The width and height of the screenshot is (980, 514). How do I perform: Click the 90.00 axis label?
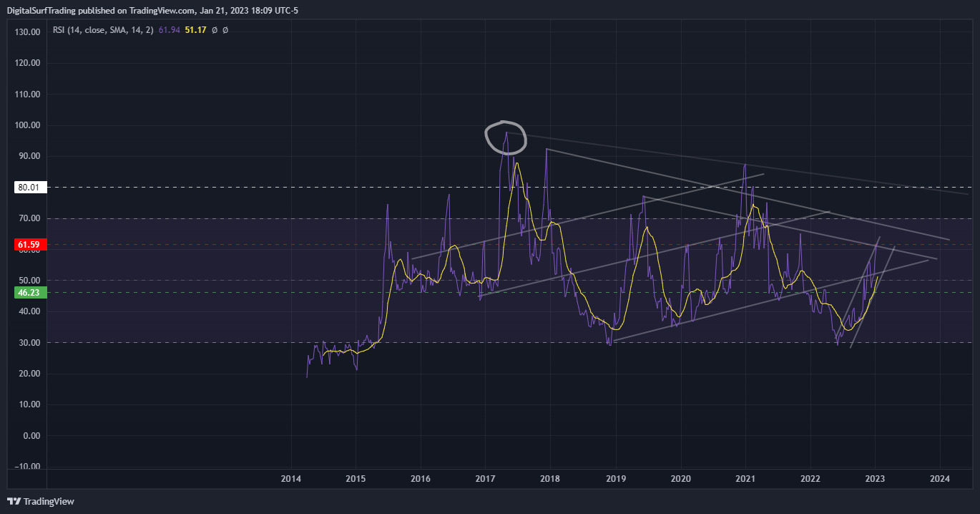tap(29, 156)
